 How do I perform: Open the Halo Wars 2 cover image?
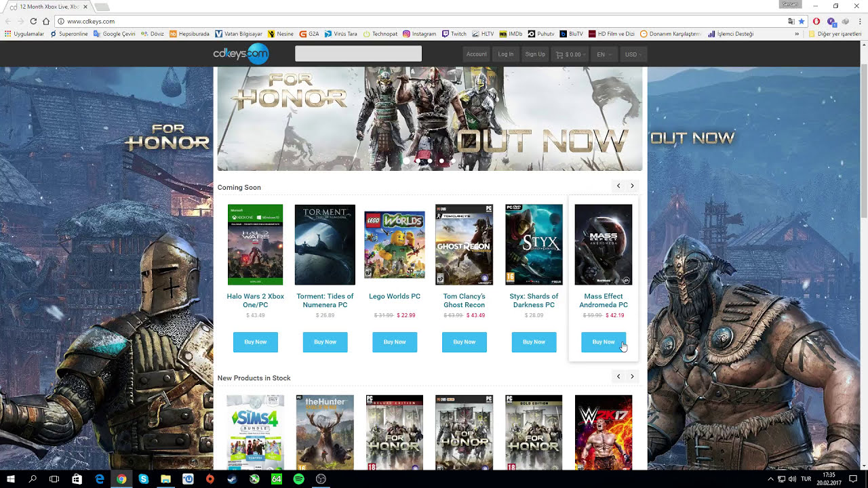pos(255,245)
